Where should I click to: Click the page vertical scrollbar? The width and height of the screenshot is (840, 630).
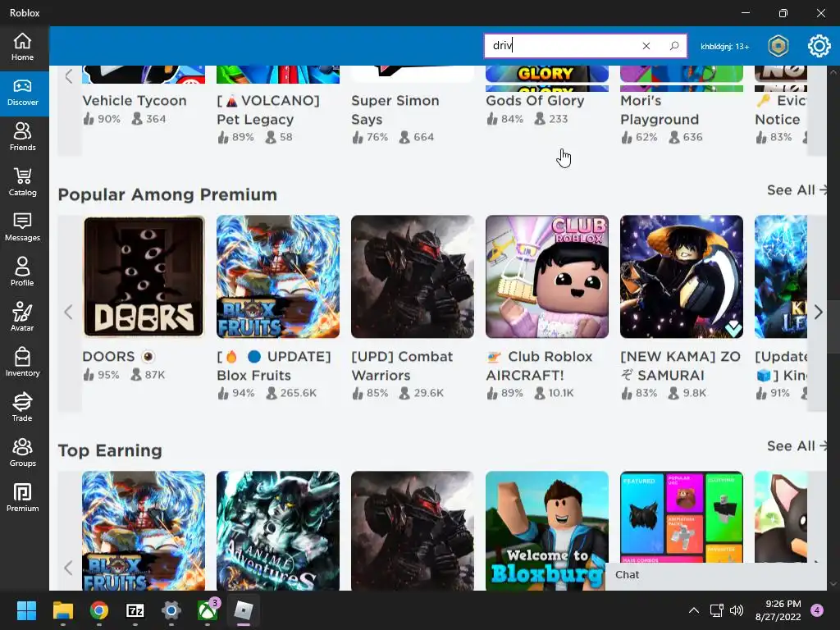pyautogui.click(x=833, y=326)
